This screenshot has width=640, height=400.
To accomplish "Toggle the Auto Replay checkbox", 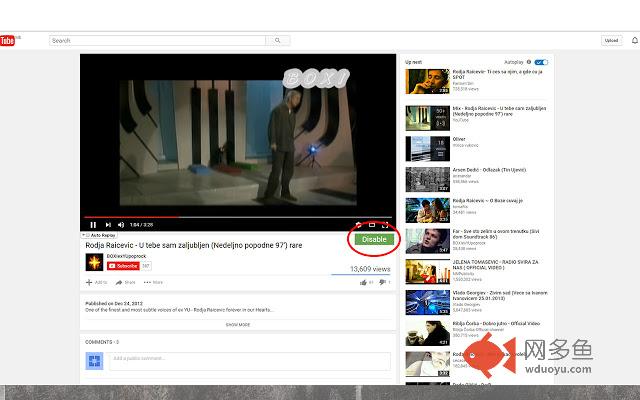I will pyautogui.click(x=87, y=235).
